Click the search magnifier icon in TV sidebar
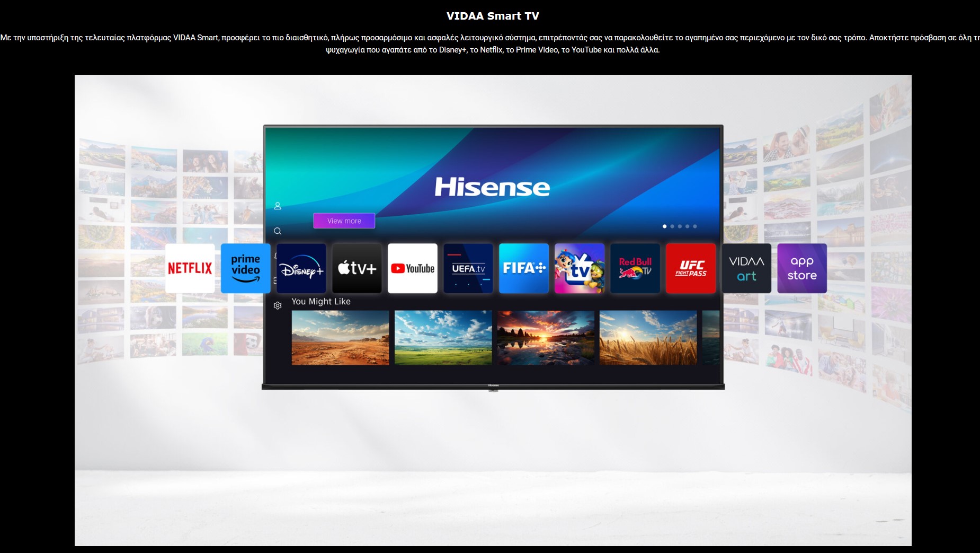Viewport: 980px width, 553px height. (278, 231)
